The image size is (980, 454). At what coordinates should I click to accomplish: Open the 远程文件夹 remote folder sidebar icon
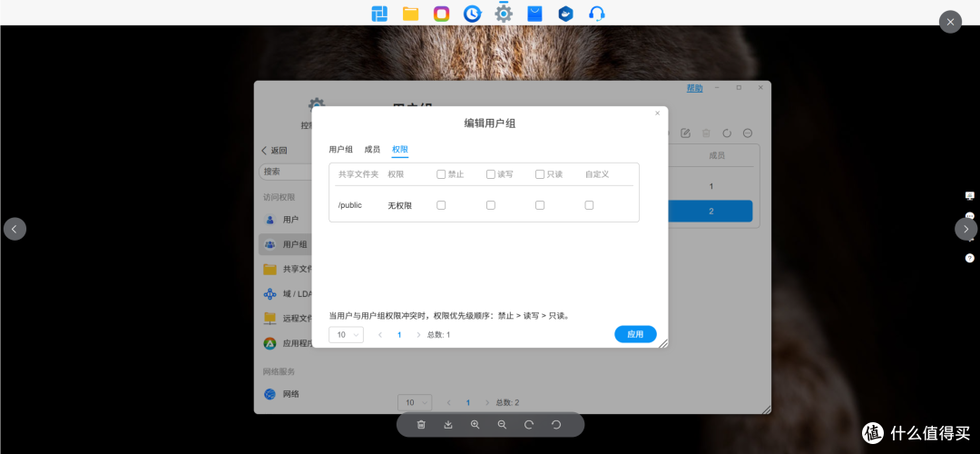270,319
